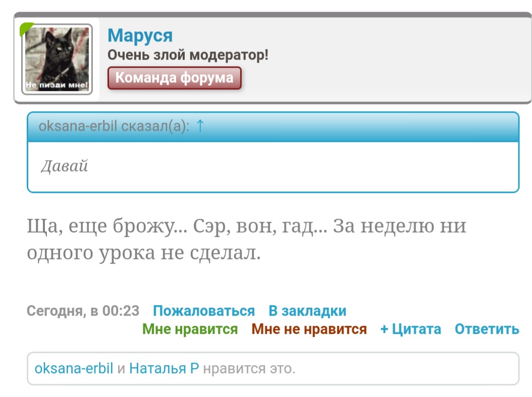Reply using the Ответить link

(487, 329)
